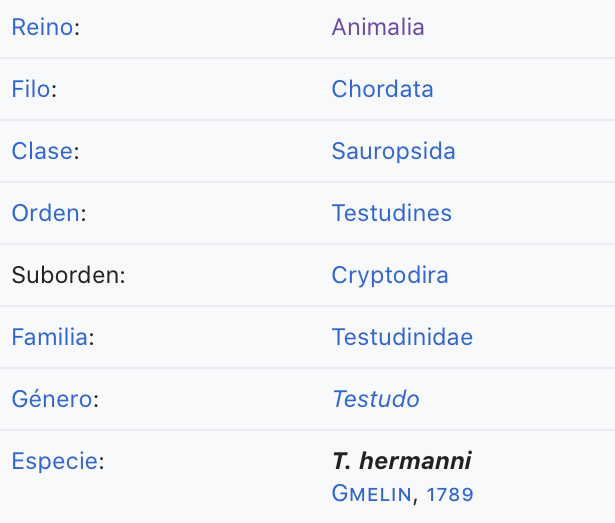Viewport: 615px width, 523px height.
Task: Go to the Chordata page
Action: [382, 89]
